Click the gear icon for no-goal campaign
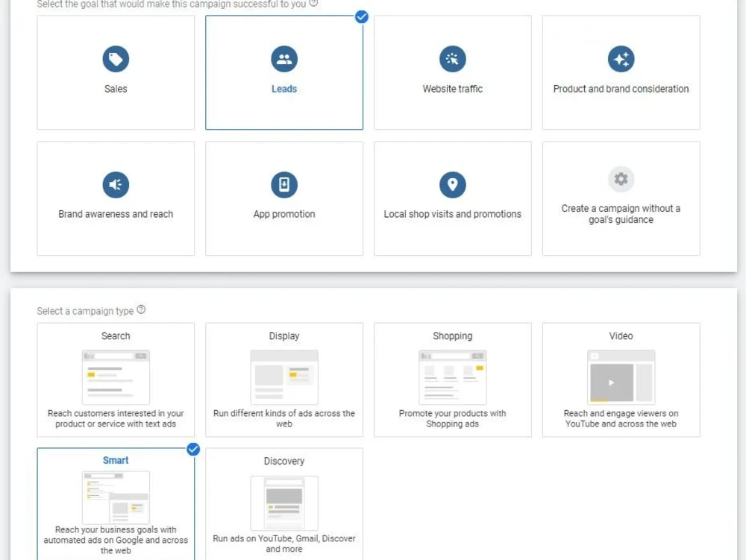The image size is (746, 560). coord(621,179)
